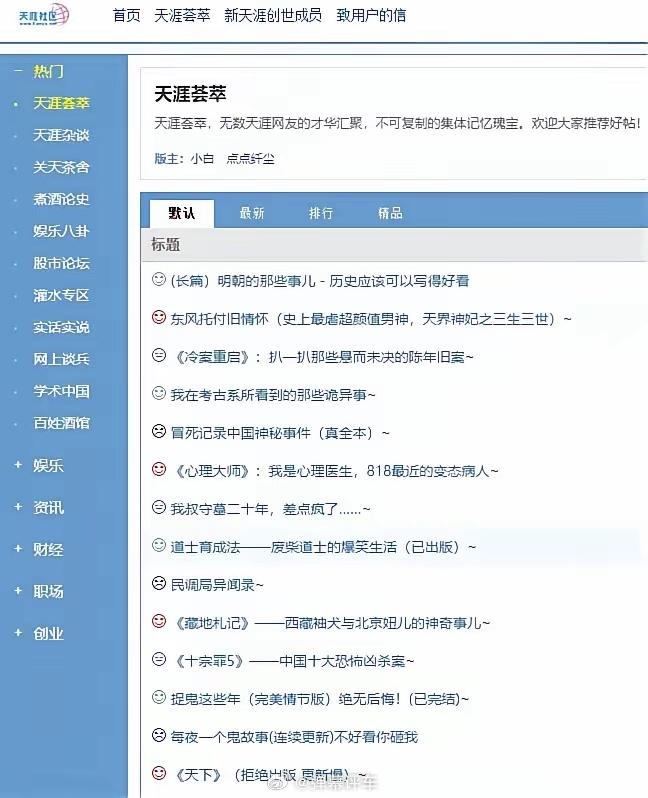Click red face icon beside 东风托付旧情怀

click(159, 317)
